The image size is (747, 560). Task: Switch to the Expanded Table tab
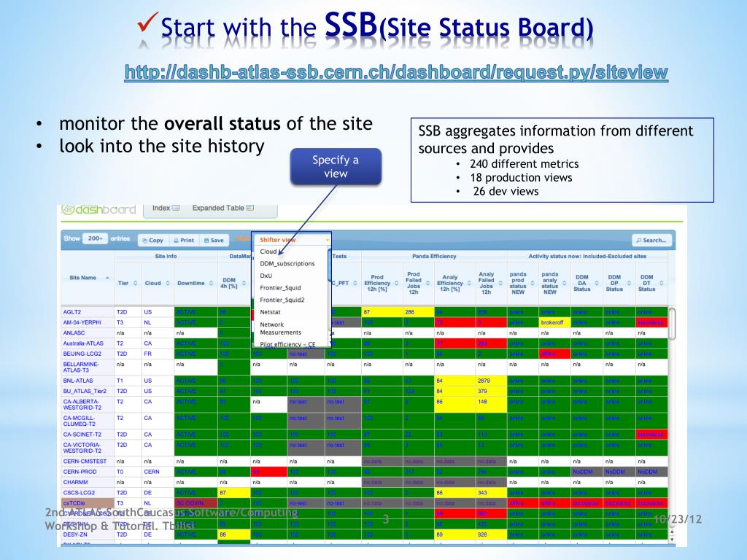click(x=222, y=208)
